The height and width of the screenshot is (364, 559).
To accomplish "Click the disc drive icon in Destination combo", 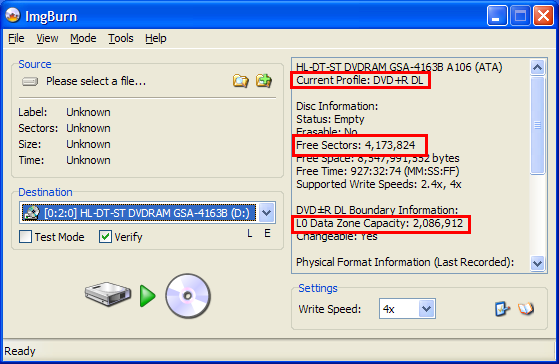I will pos(31,213).
